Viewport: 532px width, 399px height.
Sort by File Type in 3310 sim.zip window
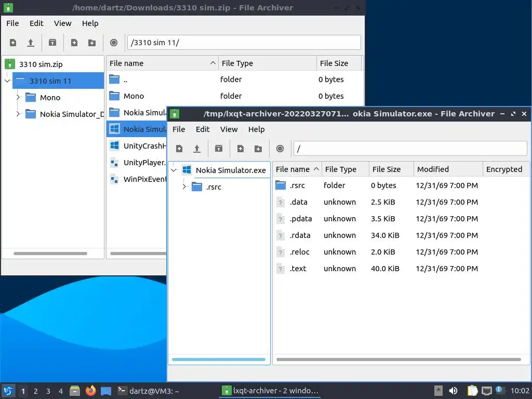(x=268, y=63)
